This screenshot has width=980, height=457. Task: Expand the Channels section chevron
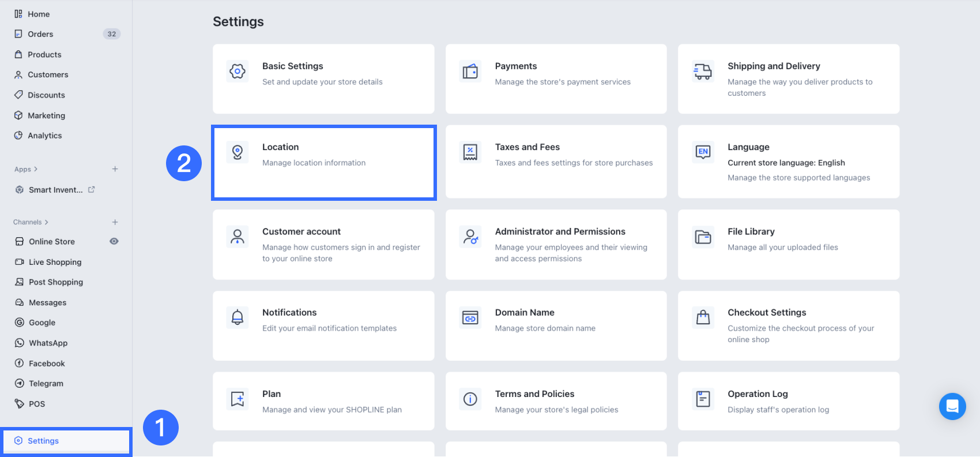pyautogui.click(x=47, y=222)
